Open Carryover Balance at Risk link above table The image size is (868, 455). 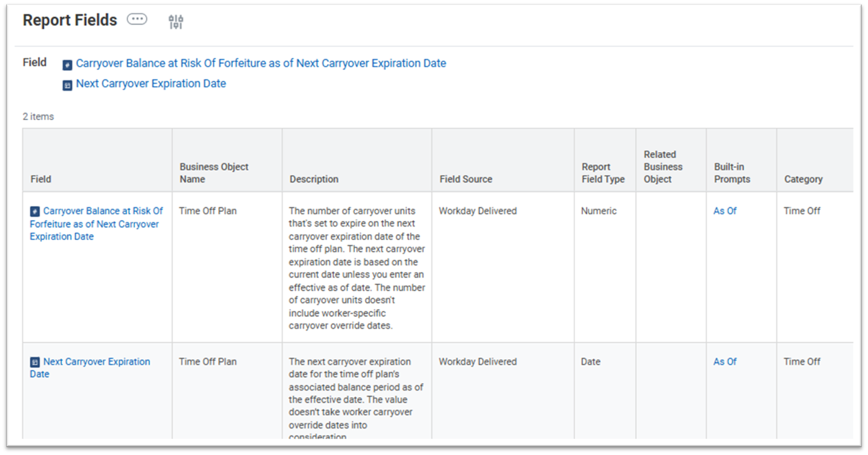click(261, 63)
